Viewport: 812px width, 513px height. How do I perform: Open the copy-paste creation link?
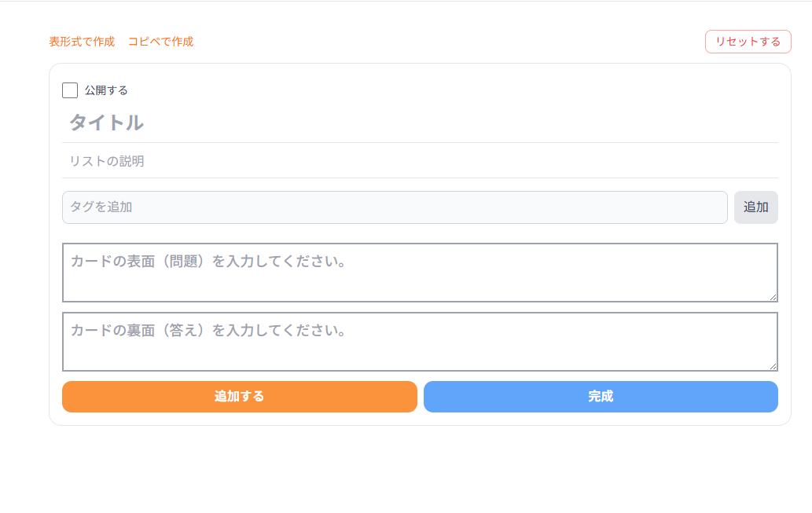[x=161, y=42]
